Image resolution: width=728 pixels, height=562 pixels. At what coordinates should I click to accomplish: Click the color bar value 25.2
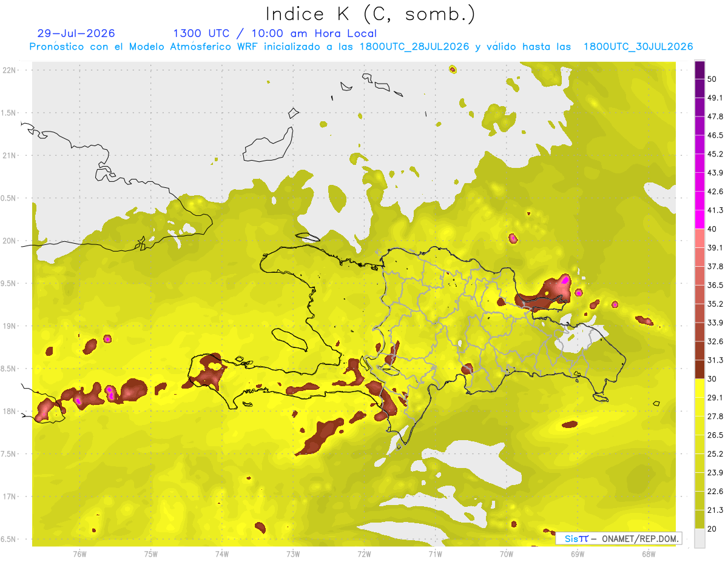(715, 454)
